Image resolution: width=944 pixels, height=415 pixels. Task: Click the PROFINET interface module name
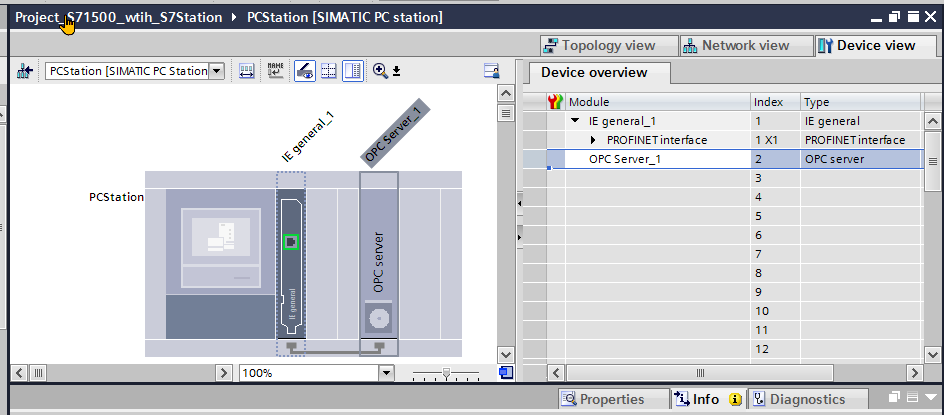click(x=657, y=140)
